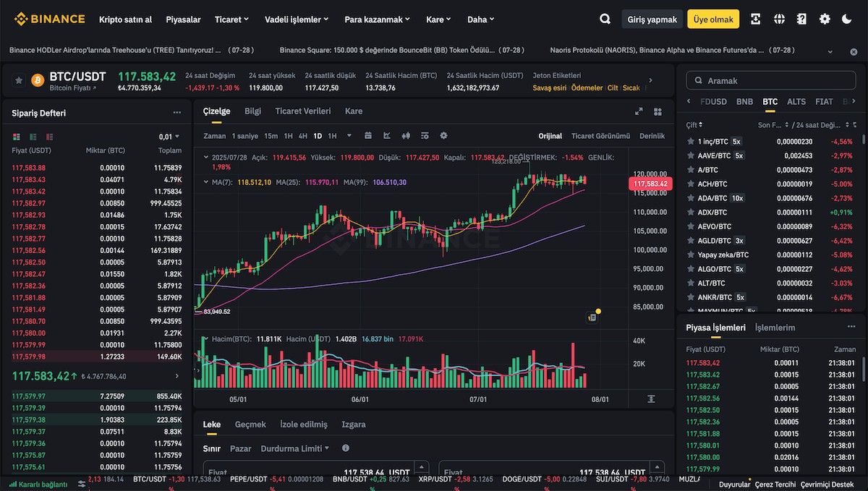The height and width of the screenshot is (491, 868).
Task: Open the download app icon
Action: [x=755, y=20]
